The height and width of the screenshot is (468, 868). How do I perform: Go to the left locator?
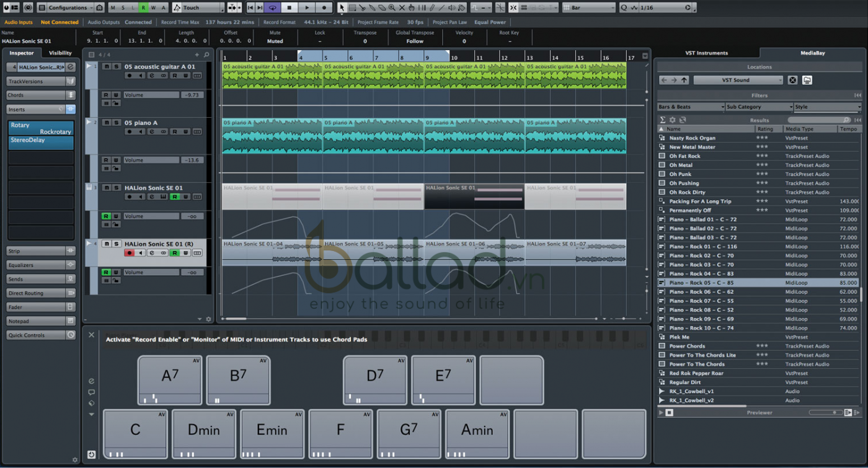pos(250,7)
